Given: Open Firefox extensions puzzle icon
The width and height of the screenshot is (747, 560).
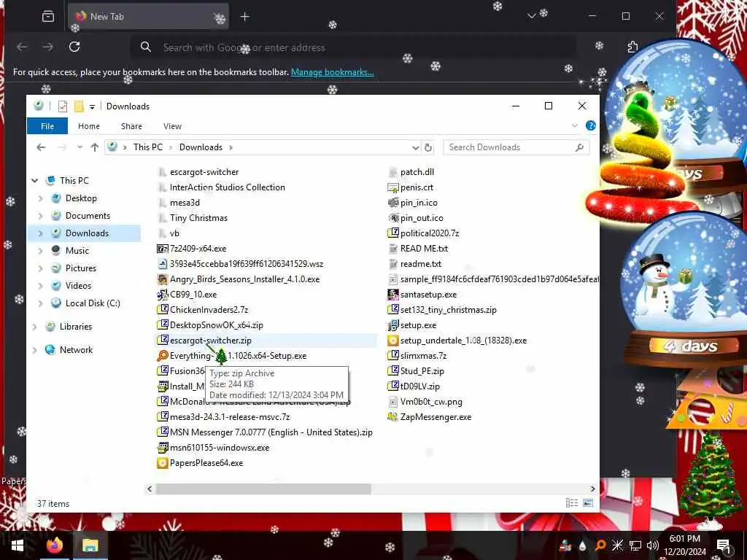Looking at the screenshot, I should [632, 47].
